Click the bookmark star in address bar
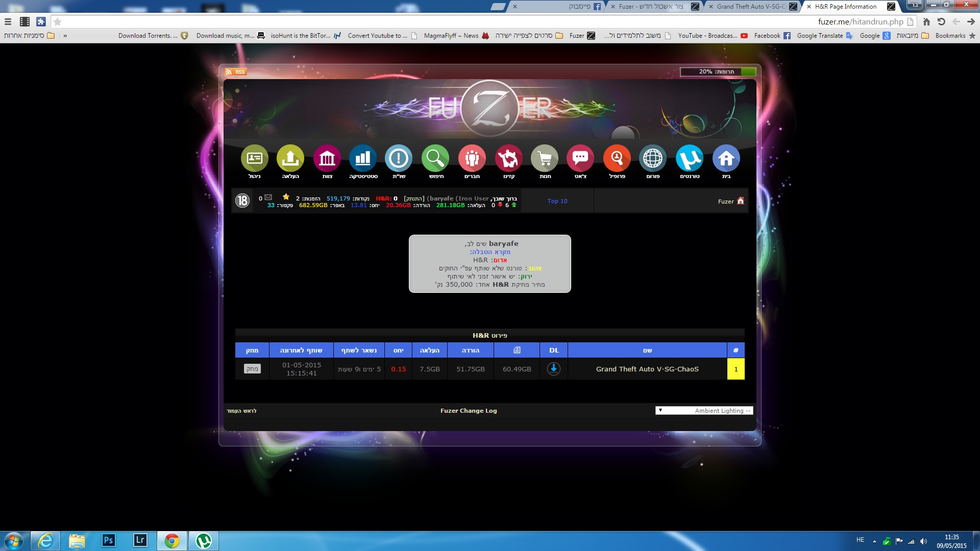Image resolution: width=980 pixels, height=551 pixels. (x=58, y=22)
